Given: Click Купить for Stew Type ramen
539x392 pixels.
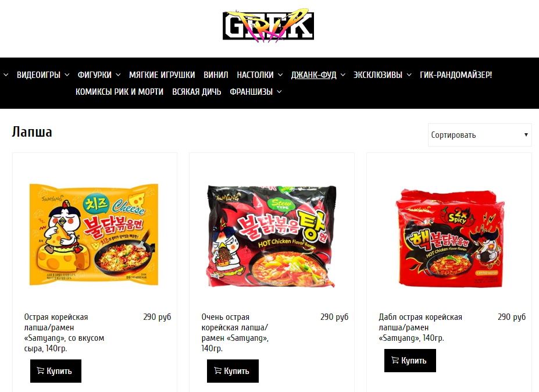Looking at the screenshot, I should pyautogui.click(x=233, y=371).
